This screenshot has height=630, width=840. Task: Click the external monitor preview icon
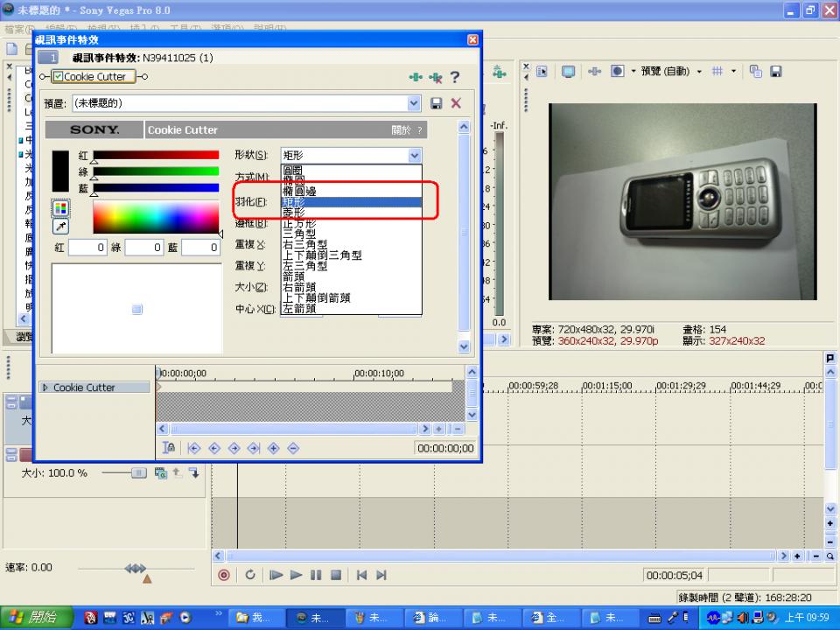coord(568,72)
